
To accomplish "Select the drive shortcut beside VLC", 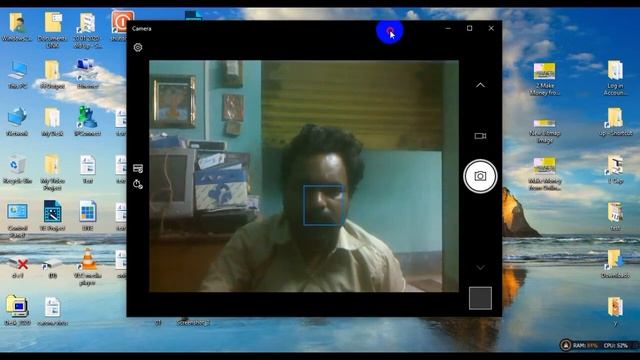I will 52,268.
